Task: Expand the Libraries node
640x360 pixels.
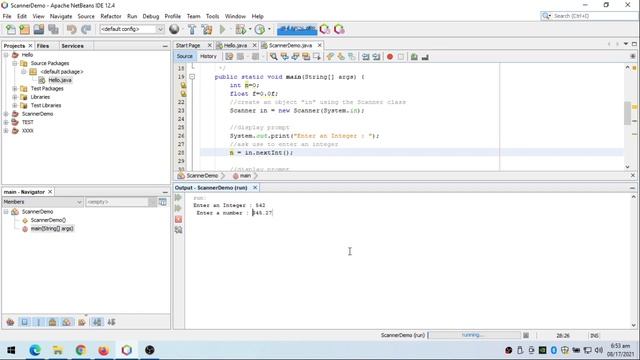Action: coord(15,97)
